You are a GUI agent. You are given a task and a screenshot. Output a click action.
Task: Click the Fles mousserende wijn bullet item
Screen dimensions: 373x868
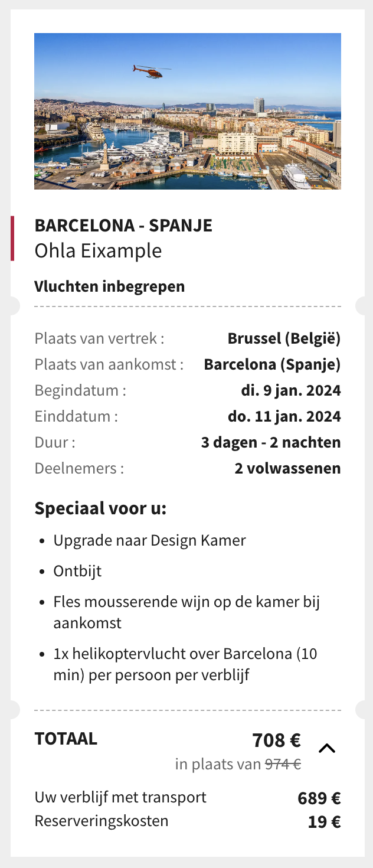point(187,613)
